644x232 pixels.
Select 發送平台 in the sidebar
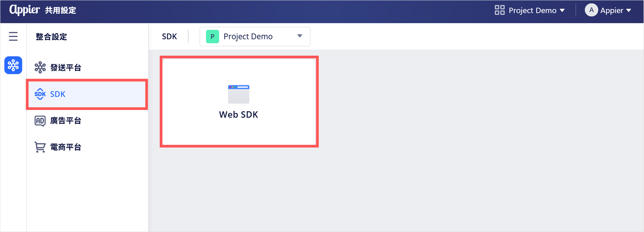coord(87,67)
